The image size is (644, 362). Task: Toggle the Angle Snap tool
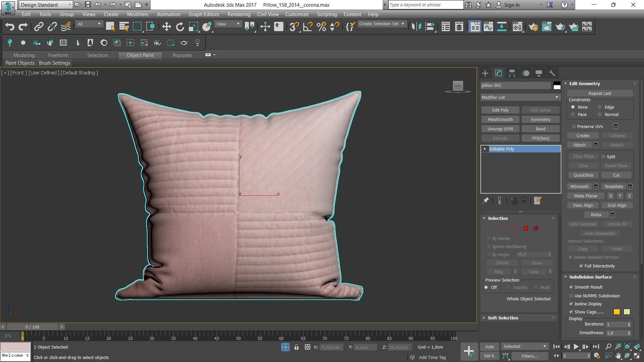point(308,27)
